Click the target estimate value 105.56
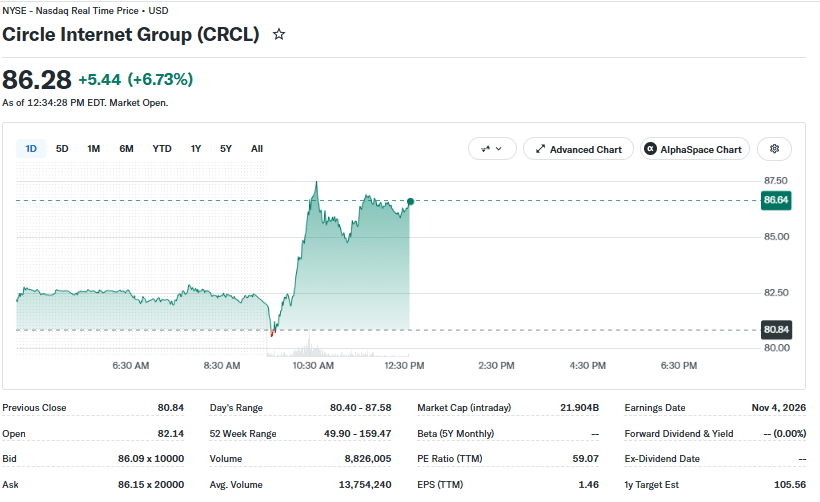The width and height of the screenshot is (820, 502). [x=790, y=485]
